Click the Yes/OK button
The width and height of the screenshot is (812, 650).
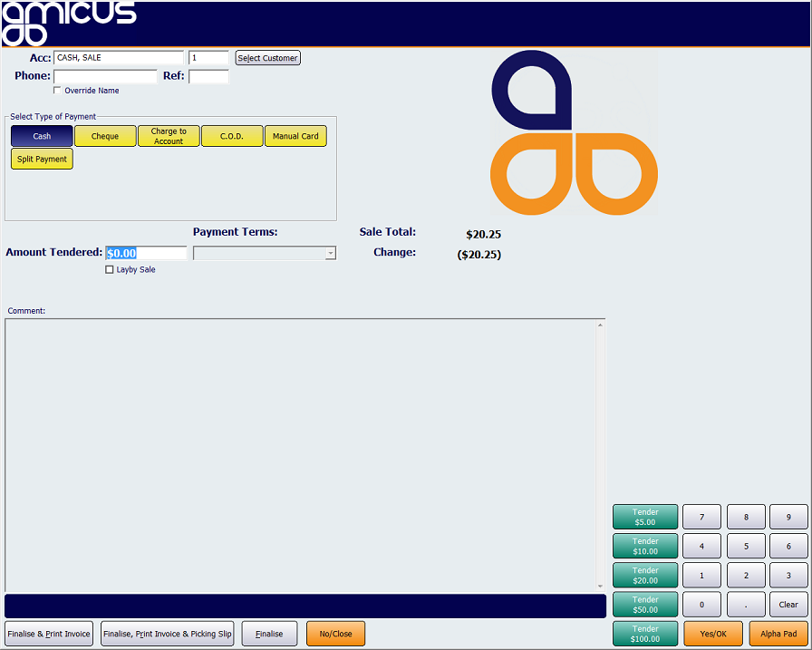point(713,634)
